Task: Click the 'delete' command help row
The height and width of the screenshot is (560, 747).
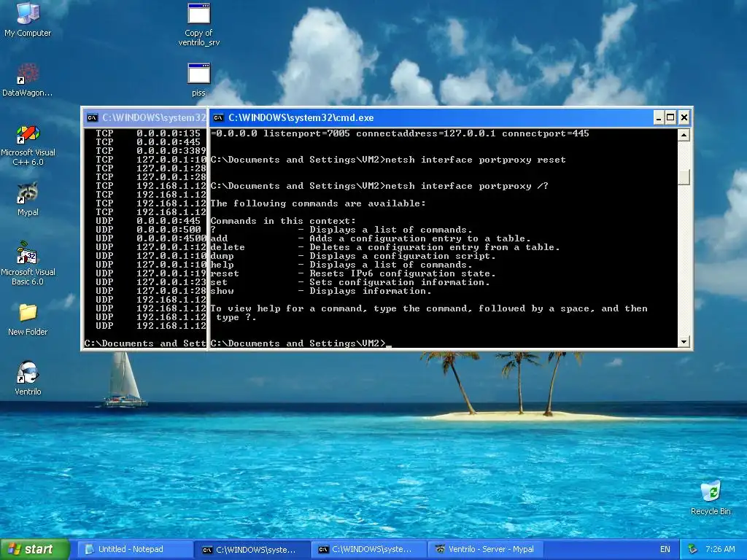Action: [x=385, y=247]
